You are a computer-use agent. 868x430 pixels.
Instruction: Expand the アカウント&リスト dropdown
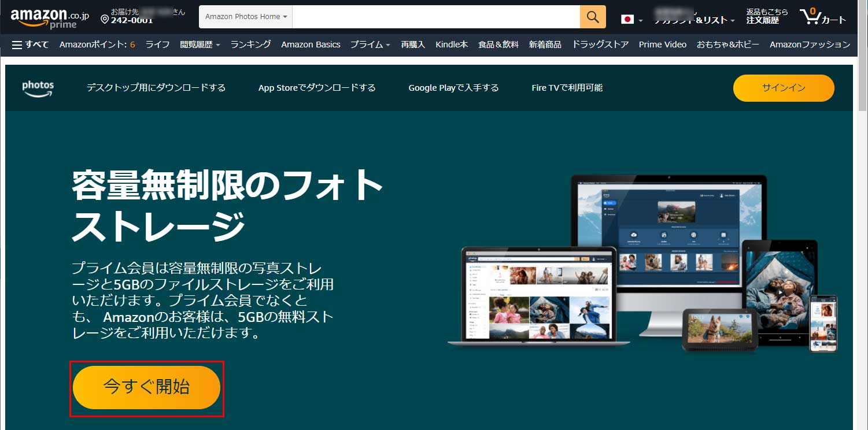click(694, 20)
